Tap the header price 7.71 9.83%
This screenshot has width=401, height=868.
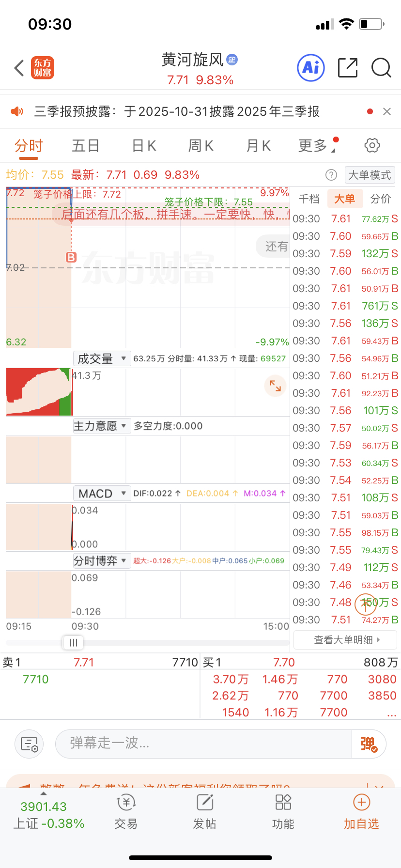pyautogui.click(x=200, y=80)
